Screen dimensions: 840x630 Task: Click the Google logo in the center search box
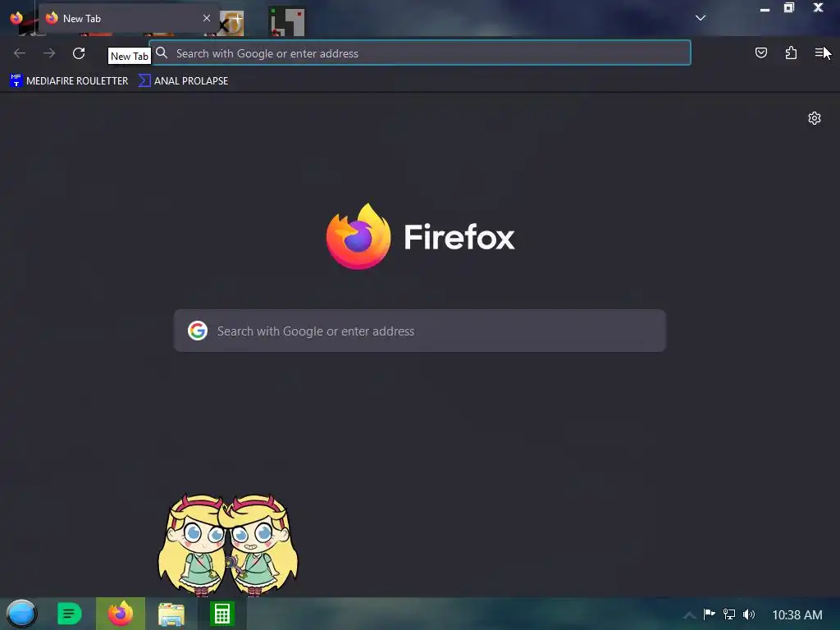coord(198,331)
